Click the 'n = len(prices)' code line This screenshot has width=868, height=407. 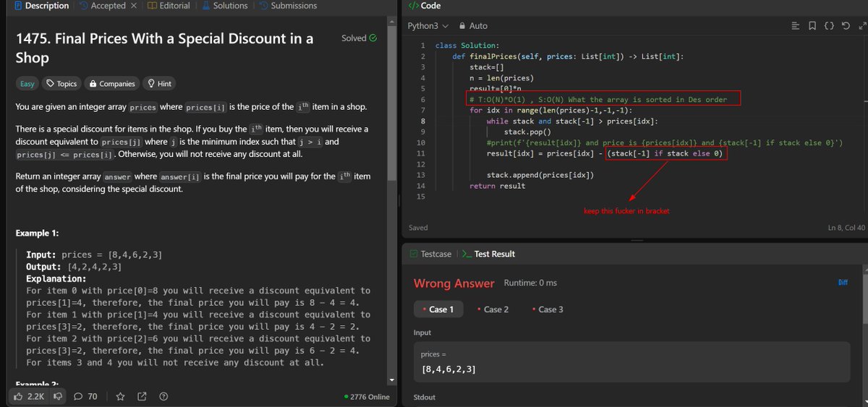501,78
